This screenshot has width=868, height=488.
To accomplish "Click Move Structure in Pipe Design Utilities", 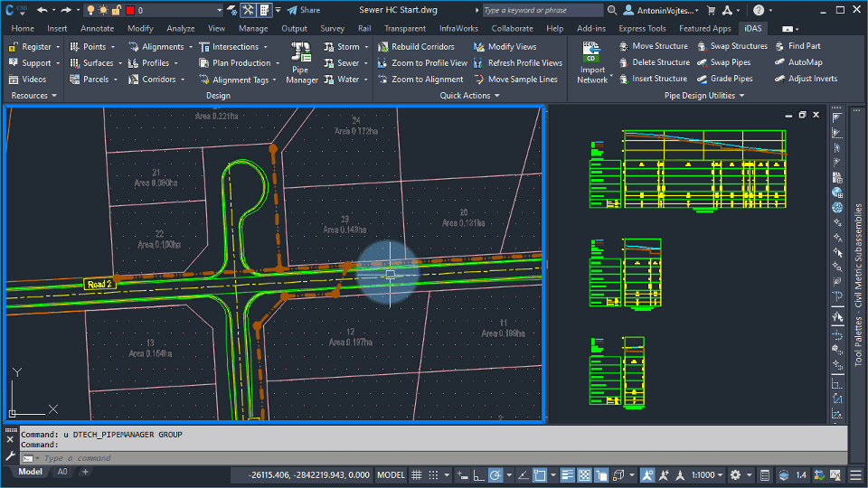I will pyautogui.click(x=653, y=46).
